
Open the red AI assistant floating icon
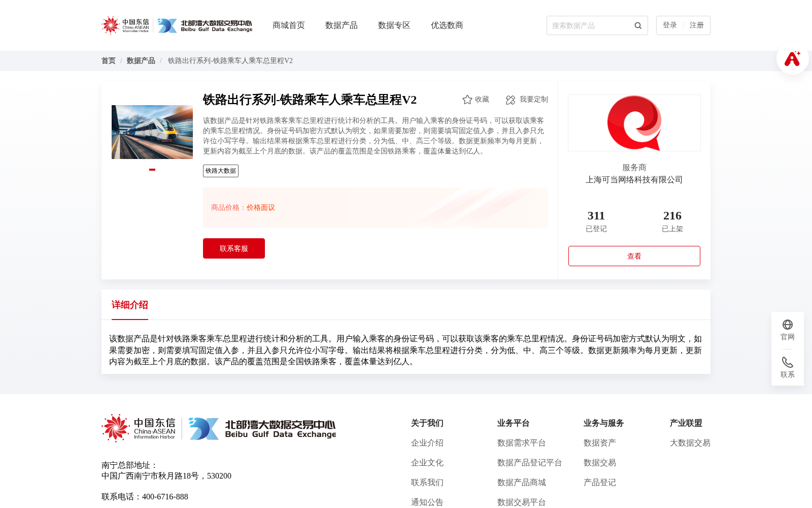click(x=792, y=58)
